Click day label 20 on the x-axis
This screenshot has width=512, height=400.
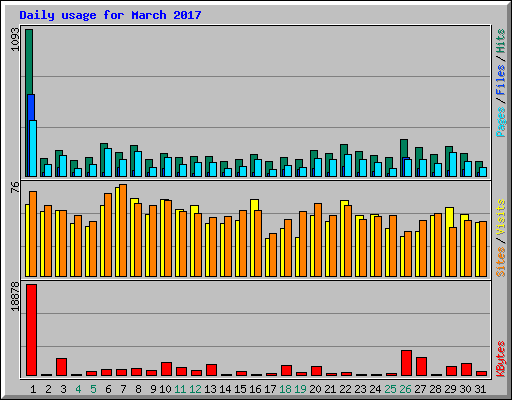point(315,389)
